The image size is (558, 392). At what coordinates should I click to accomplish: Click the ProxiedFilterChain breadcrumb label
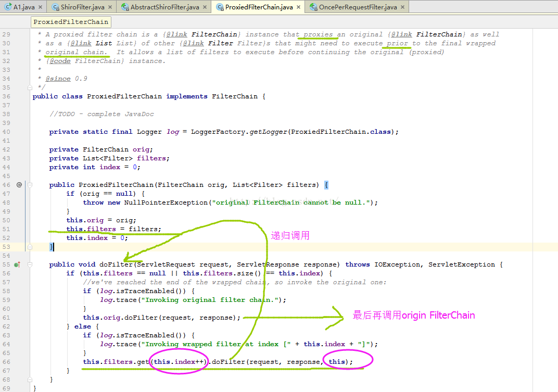71,22
